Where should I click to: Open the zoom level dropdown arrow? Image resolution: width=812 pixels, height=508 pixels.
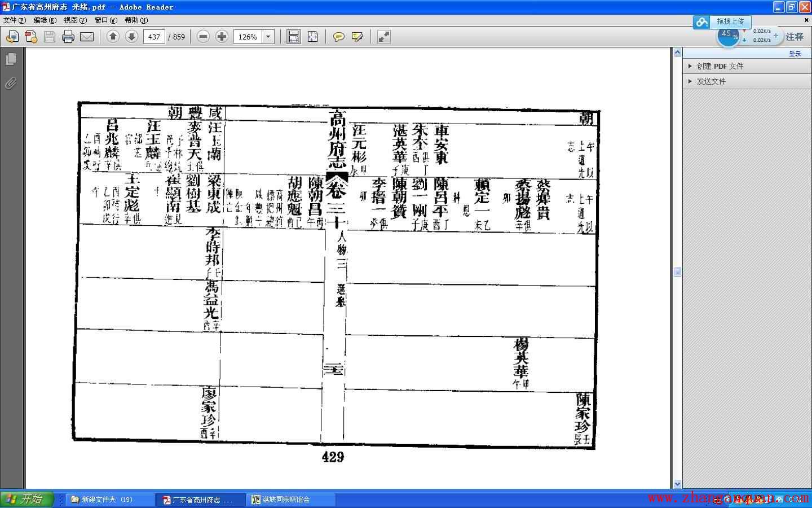[268, 37]
